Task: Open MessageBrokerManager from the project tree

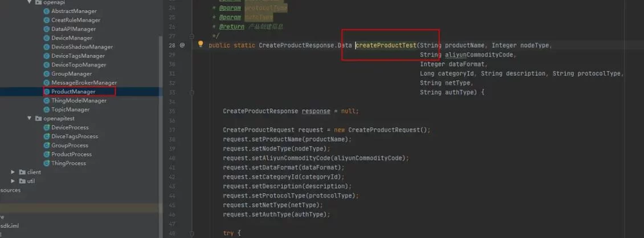Action: [84, 83]
